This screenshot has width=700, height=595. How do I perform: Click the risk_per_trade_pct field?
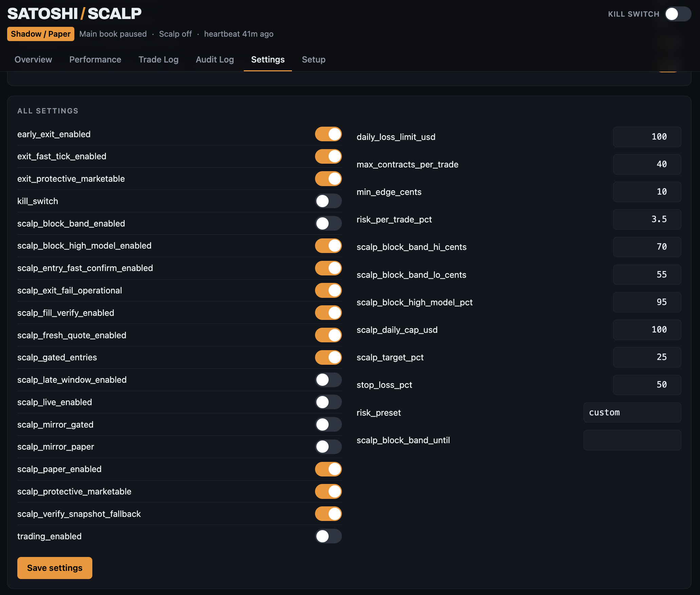[647, 219]
